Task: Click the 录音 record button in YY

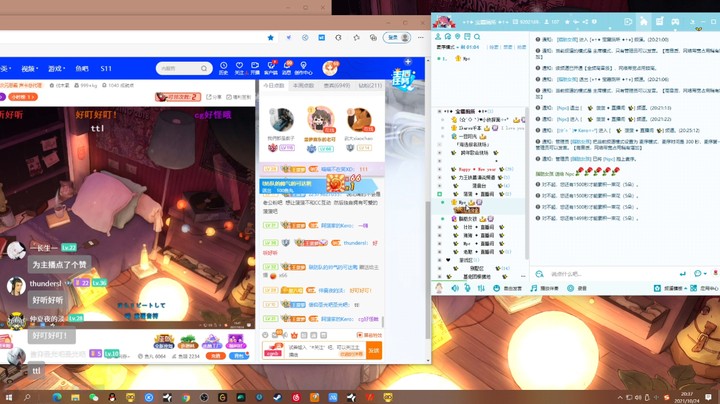Action: pos(577,288)
